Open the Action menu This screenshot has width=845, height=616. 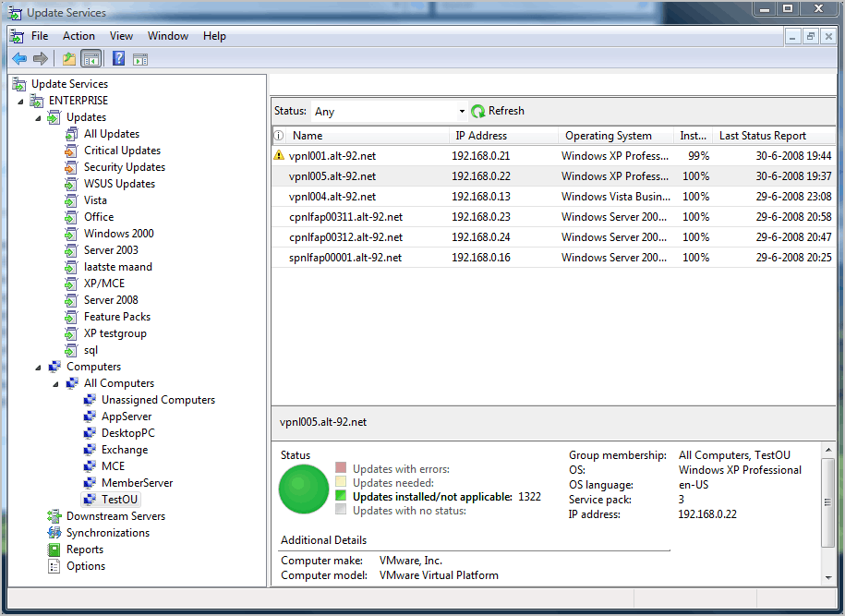78,36
